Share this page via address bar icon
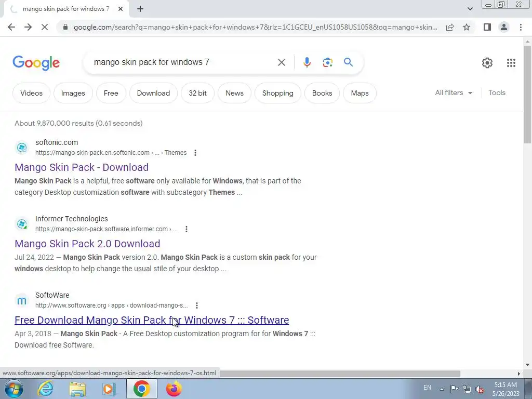 pyautogui.click(x=450, y=27)
